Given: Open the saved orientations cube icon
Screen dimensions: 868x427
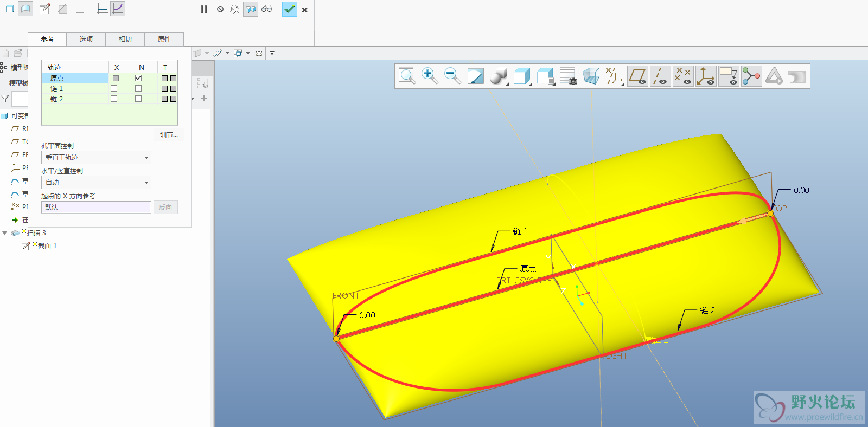Looking at the screenshot, I should (x=522, y=76).
